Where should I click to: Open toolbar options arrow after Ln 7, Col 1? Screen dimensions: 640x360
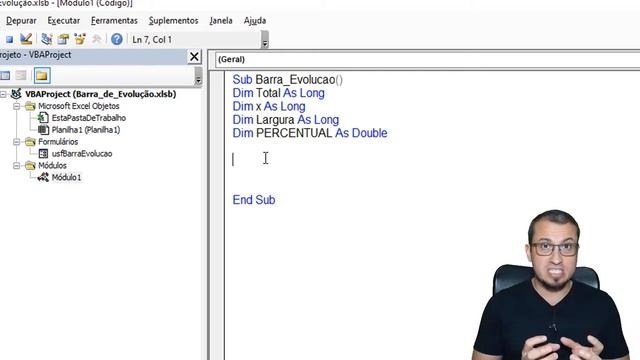point(265,40)
